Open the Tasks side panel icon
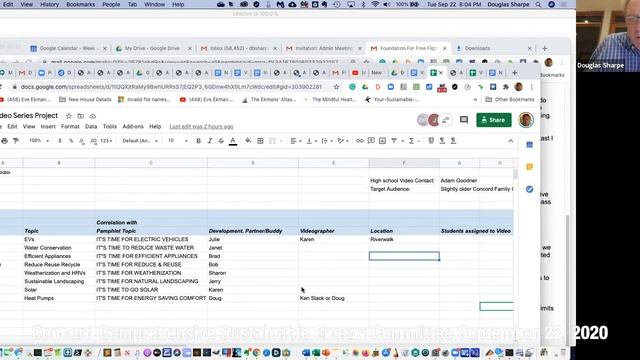Screen dimensions: 640x360 529,189
